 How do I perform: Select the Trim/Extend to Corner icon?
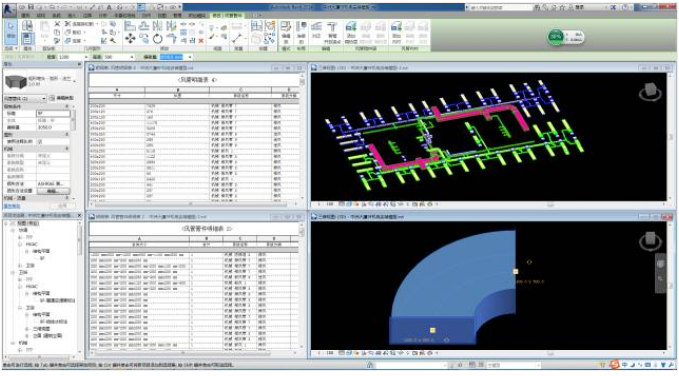171,39
